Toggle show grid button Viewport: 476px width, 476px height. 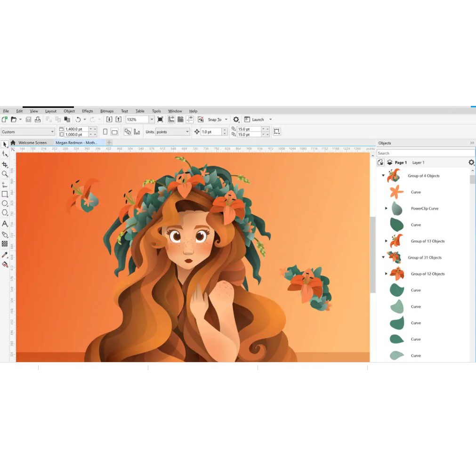[x=180, y=119]
